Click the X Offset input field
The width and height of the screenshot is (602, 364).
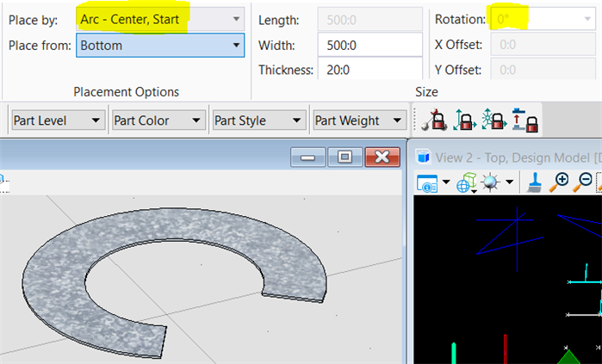coord(543,45)
